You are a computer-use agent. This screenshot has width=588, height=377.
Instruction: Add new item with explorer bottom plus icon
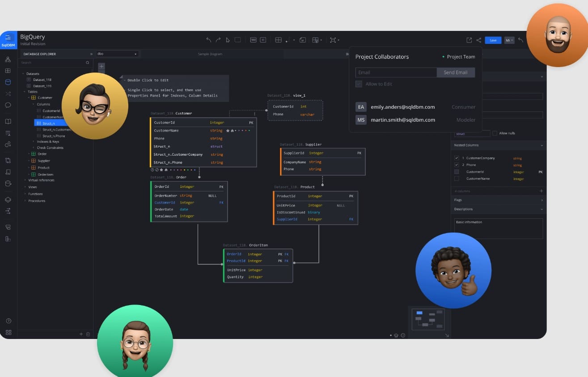point(81,334)
